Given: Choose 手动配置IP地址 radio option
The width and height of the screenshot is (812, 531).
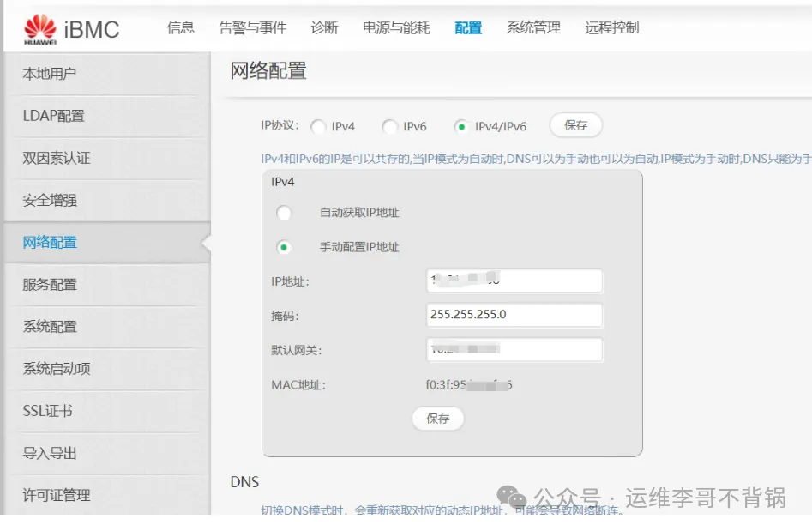Looking at the screenshot, I should [284, 247].
